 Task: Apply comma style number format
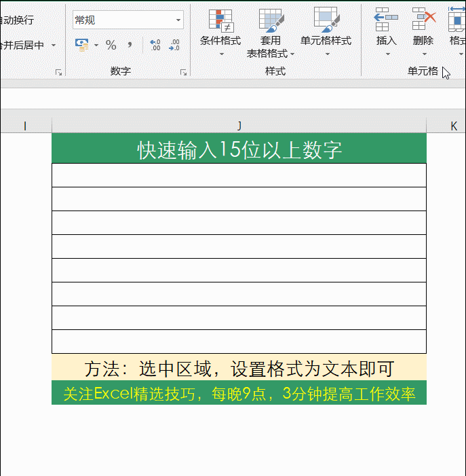130,45
